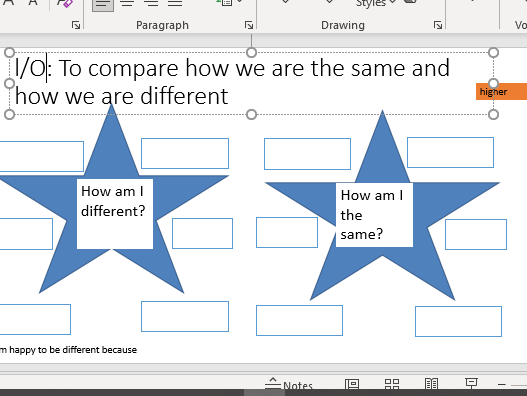Apply right alignment to text
The height and width of the screenshot is (396, 527).
151,4
